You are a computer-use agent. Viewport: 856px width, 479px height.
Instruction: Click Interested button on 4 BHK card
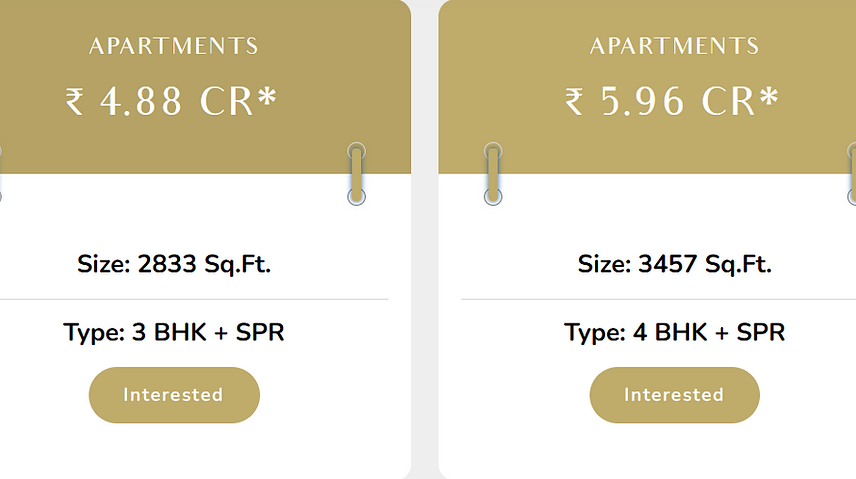(674, 395)
